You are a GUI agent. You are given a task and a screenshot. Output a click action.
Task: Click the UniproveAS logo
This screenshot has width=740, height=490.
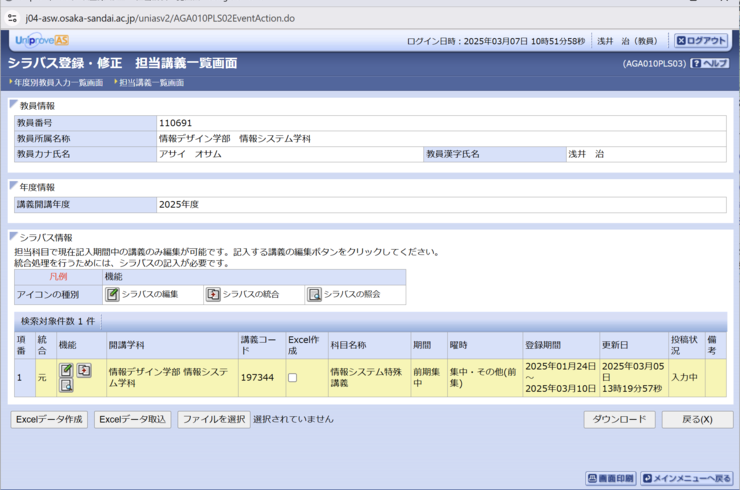42,41
